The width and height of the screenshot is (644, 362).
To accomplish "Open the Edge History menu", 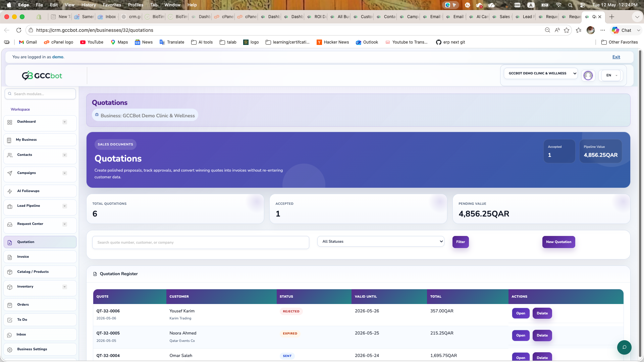I will tap(89, 5).
